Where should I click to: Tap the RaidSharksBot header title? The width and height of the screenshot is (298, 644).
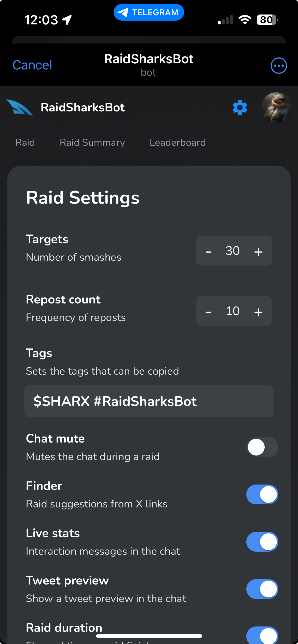point(149,59)
